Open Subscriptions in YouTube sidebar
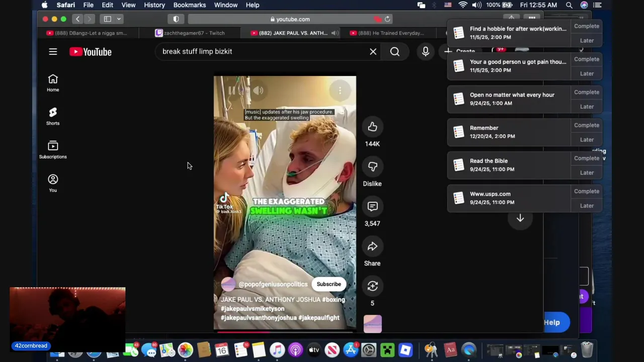Viewport: 644px width, 362px height. (53, 150)
